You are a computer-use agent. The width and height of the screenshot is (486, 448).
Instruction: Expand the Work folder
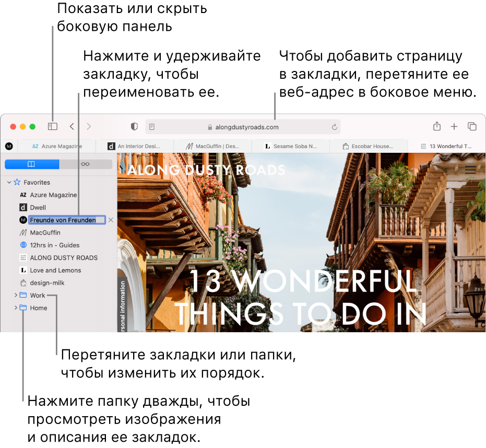[x=15, y=295]
